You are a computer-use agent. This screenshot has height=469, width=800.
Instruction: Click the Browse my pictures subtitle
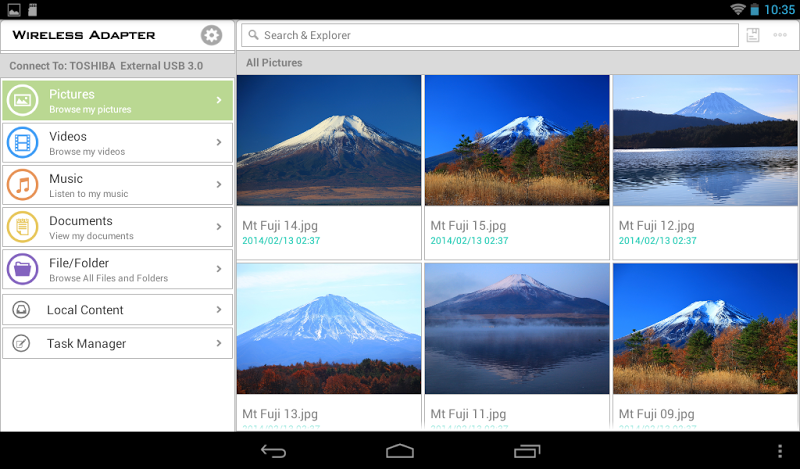point(90,109)
